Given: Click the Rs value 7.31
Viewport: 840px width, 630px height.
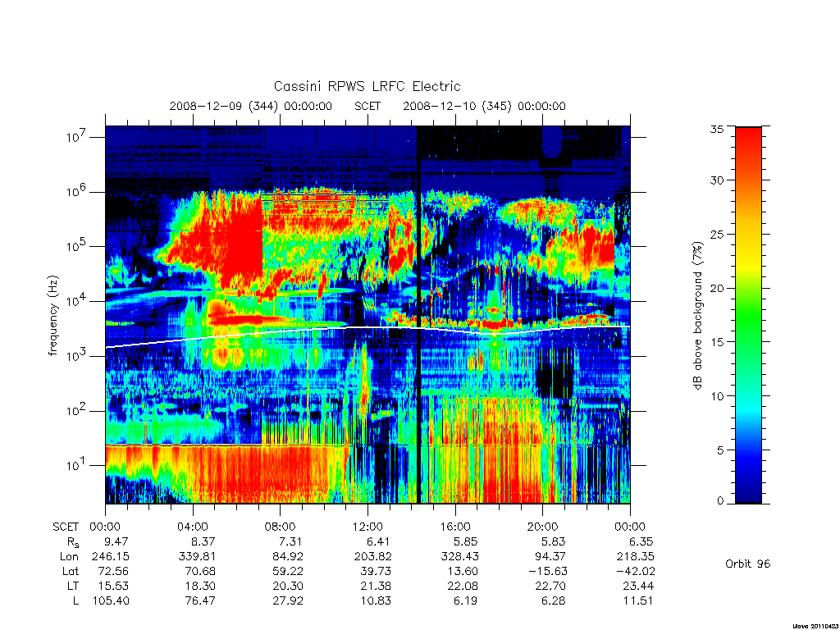Looking at the screenshot, I should [x=291, y=541].
